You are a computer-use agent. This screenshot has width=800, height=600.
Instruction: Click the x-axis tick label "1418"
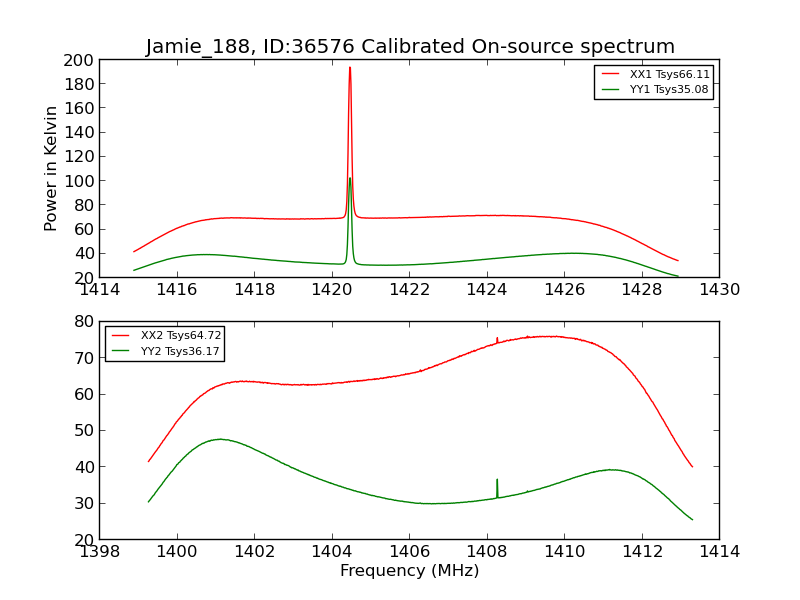pyautogui.click(x=255, y=289)
